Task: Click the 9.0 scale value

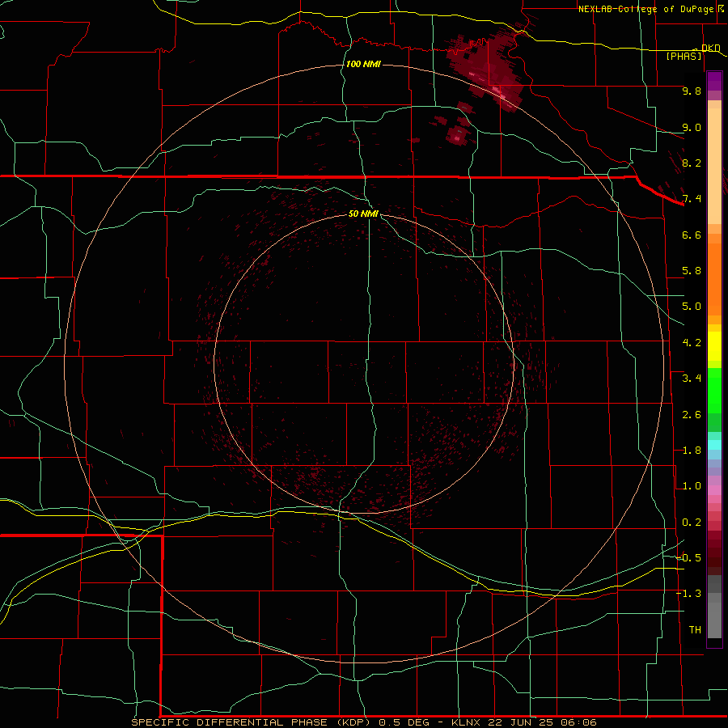Action: (692, 127)
